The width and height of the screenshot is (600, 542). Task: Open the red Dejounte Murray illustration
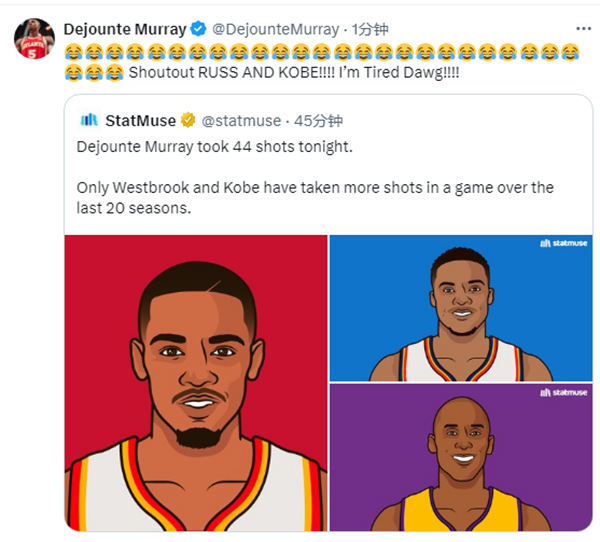tap(196, 382)
